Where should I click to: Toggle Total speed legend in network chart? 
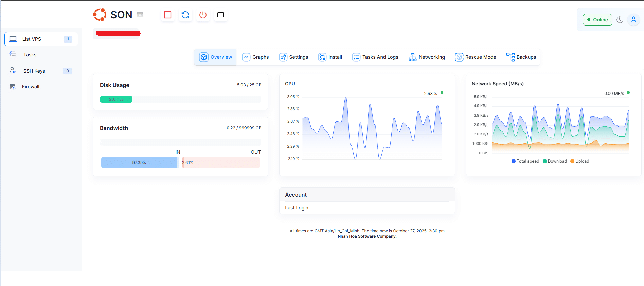(525, 161)
